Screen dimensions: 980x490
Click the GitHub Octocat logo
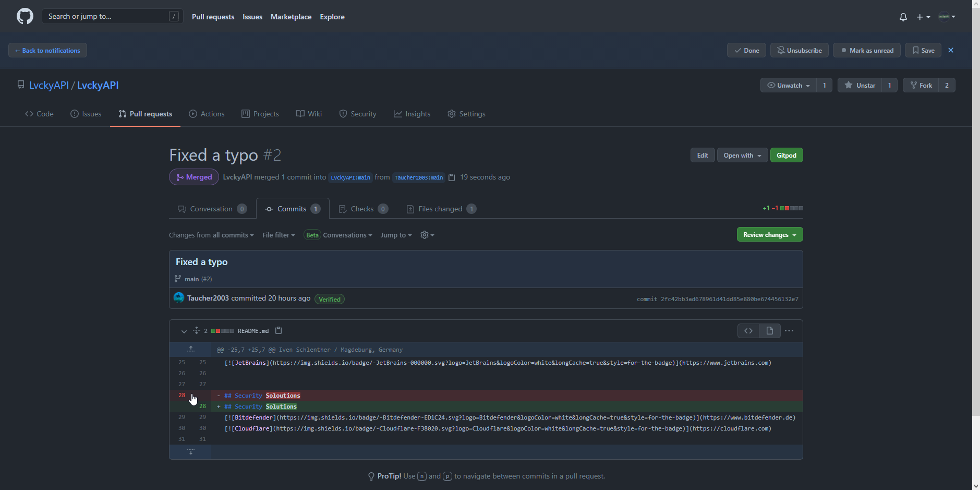click(25, 17)
